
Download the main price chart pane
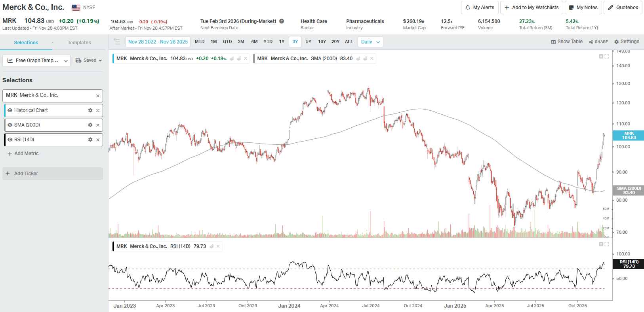[601, 57]
